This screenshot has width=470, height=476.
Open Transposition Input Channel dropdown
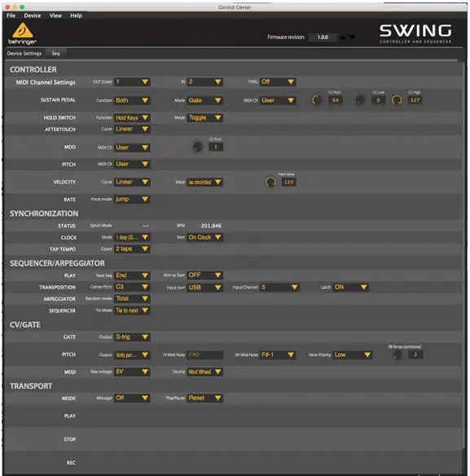click(279, 287)
